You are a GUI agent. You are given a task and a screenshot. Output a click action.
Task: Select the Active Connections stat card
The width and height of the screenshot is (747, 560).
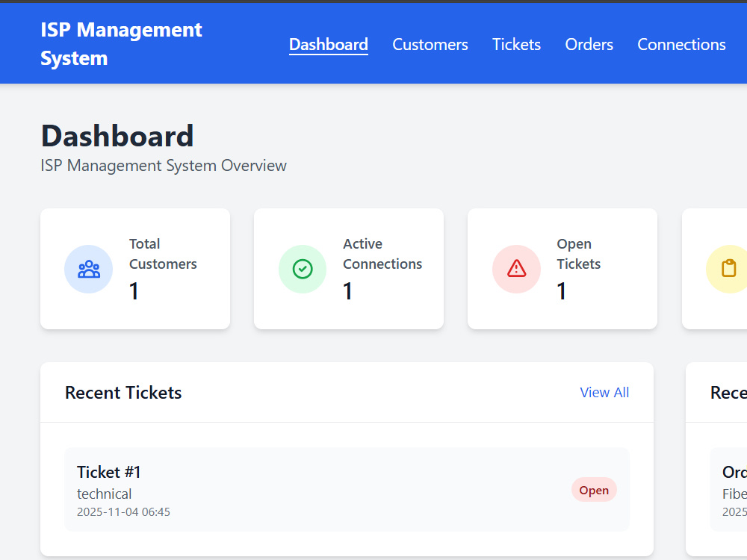(349, 269)
